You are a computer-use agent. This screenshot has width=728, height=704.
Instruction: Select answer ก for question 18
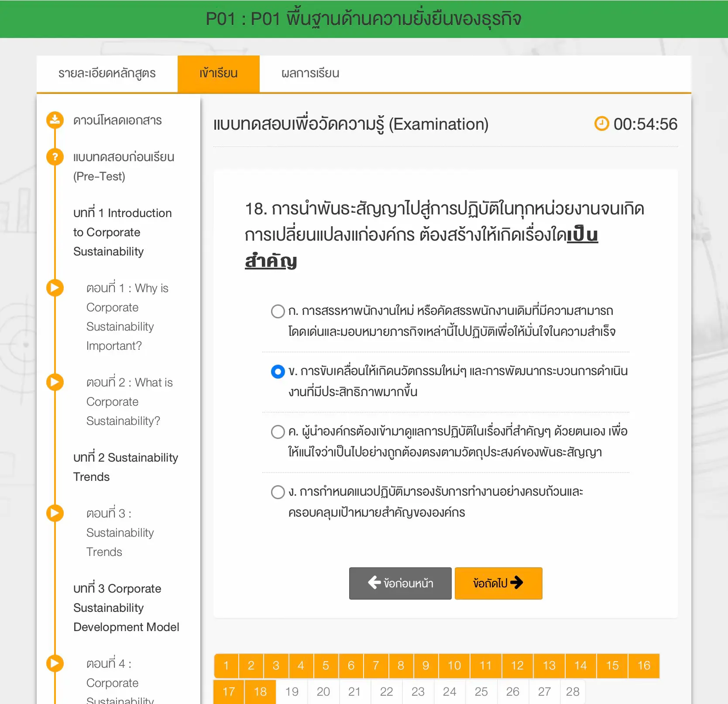(278, 311)
